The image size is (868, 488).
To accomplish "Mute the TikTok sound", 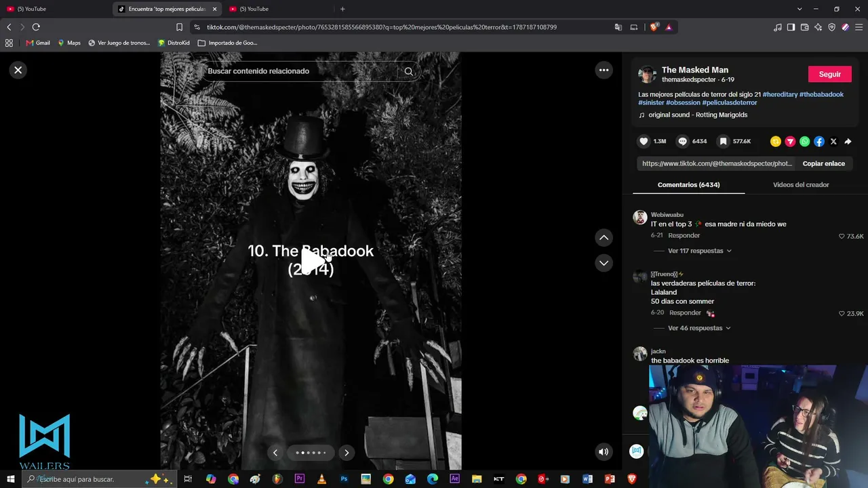I will click(x=604, y=451).
